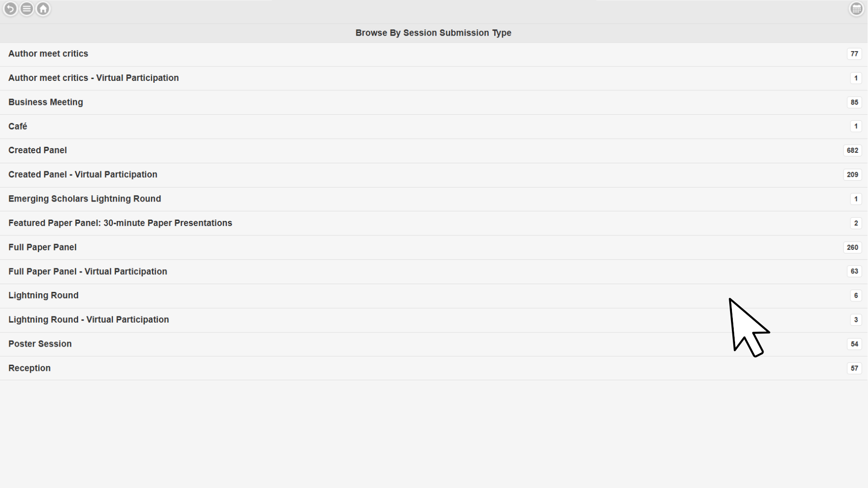Open Lightning Round - Virtual Participation

89,319
